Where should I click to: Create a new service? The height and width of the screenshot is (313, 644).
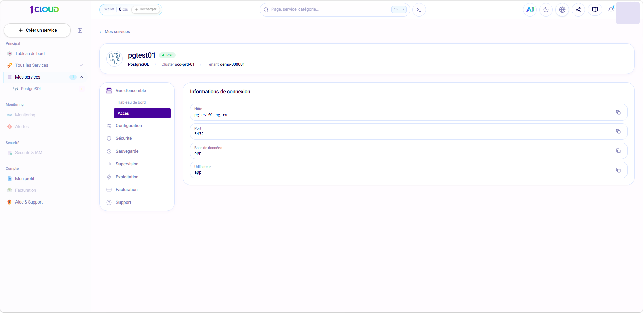(x=37, y=30)
